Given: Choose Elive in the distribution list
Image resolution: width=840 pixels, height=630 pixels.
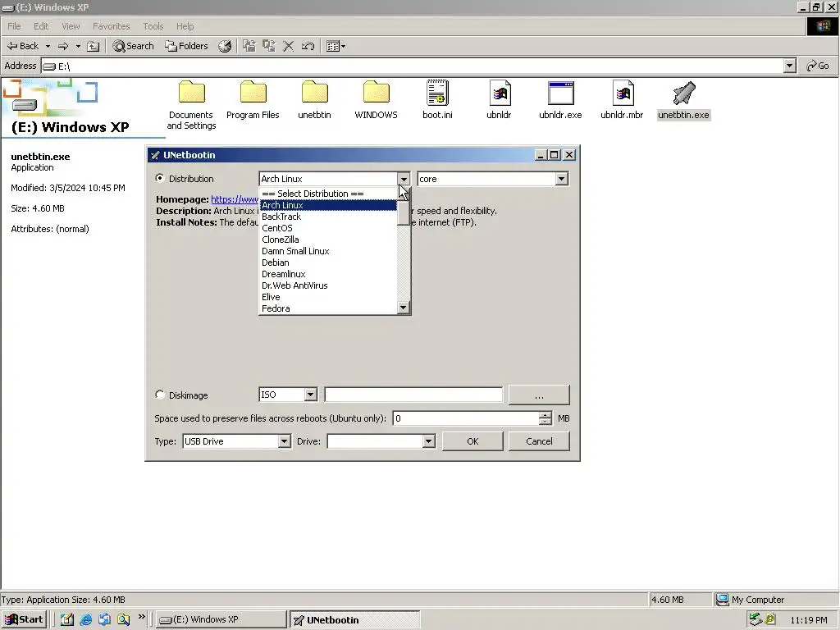Looking at the screenshot, I should (328, 297).
